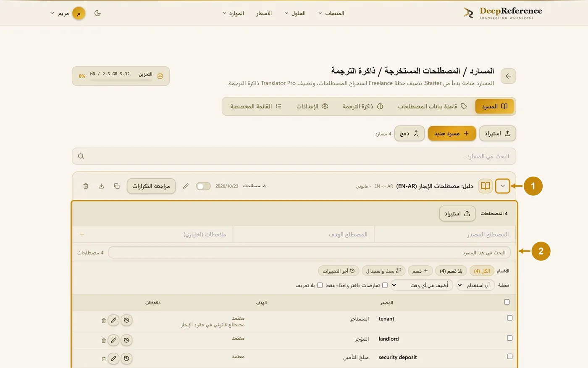Image resolution: width=588 pixels, height=368 pixels.
Task: Delete the security deposit term
Action: point(104,359)
